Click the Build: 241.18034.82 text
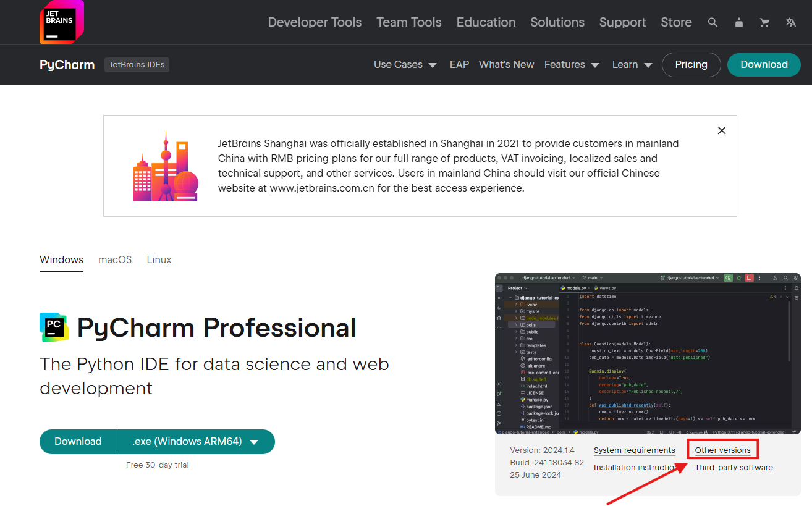Screen dimensions: 812x506 click(547, 463)
